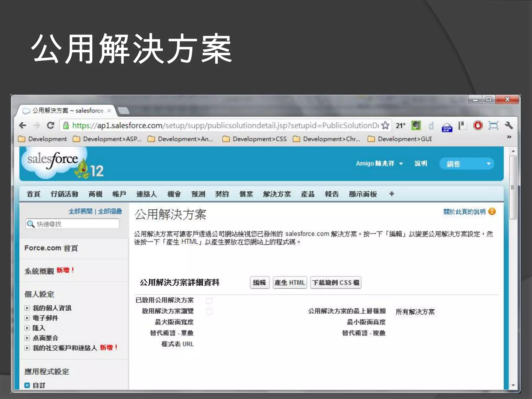Image resolution: width=532 pixels, height=399 pixels.
Task: Click the screen capture extension icon
Action: coord(493,126)
